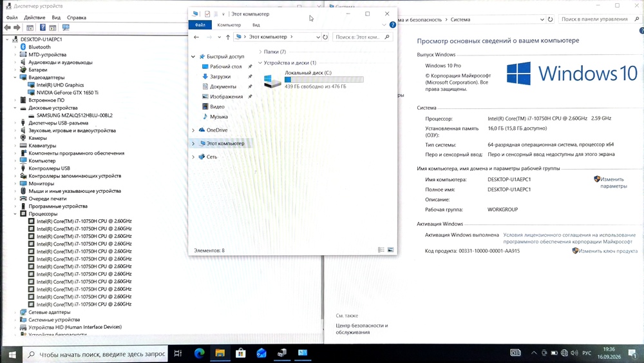Collapse the Видеоадаптеры node

15,77
